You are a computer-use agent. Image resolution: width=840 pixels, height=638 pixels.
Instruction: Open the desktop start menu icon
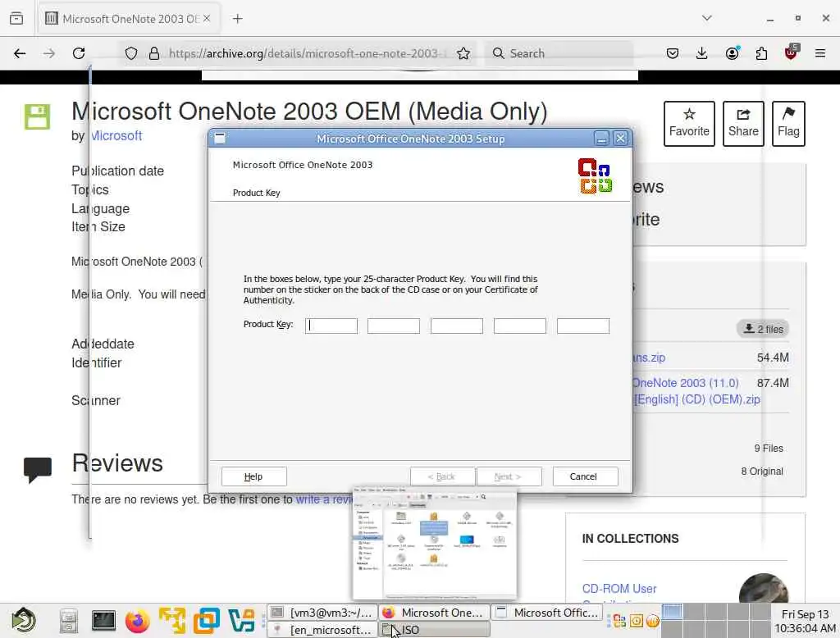tap(24, 621)
